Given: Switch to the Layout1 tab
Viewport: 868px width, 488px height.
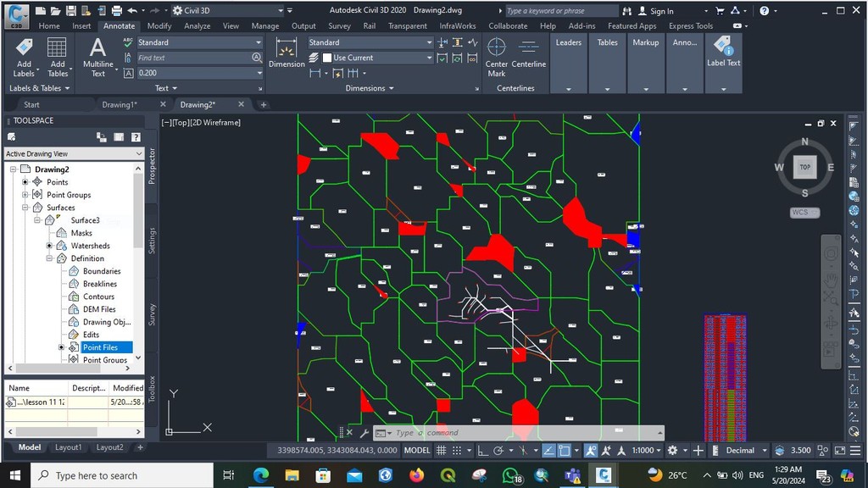Looking at the screenshot, I should click(68, 447).
